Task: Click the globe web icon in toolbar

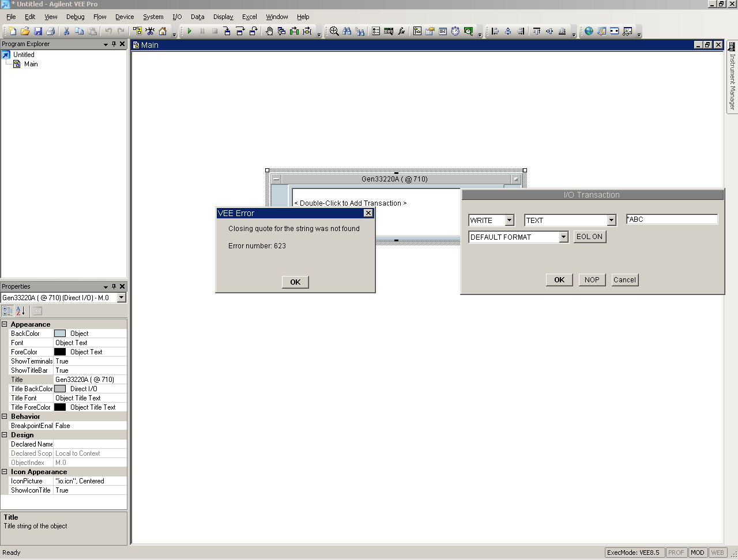Action: click(589, 31)
